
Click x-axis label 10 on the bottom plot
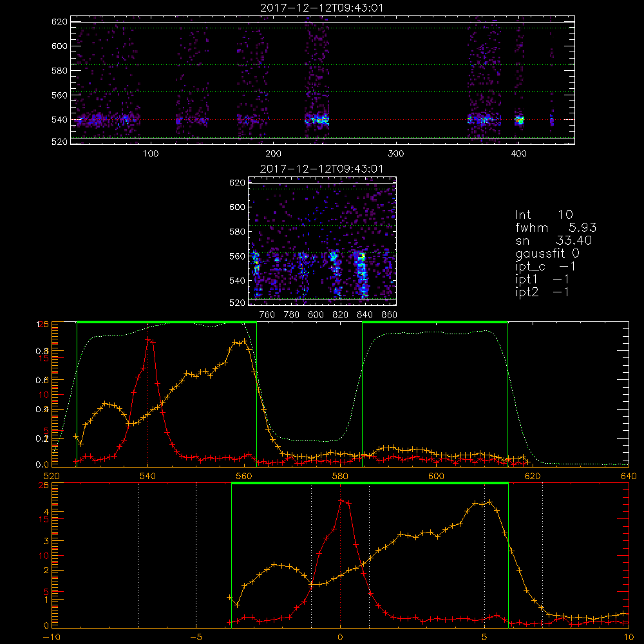point(629,638)
